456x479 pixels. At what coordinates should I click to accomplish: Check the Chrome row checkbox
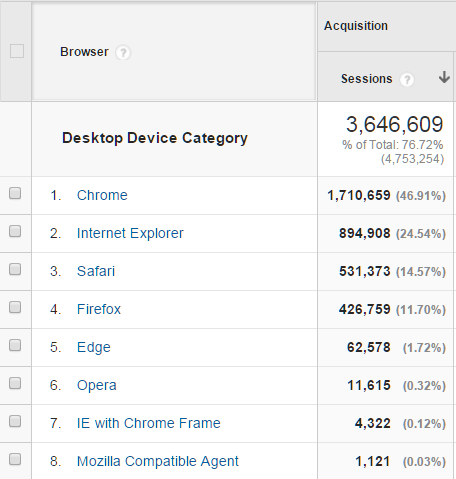(15, 193)
